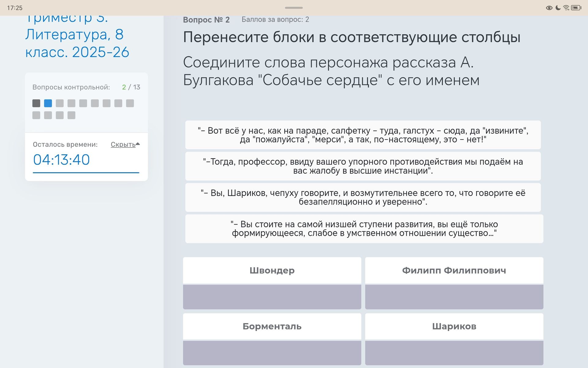Tap the clock showing 17:25
Viewport: 588px width, 368px height.
pos(15,8)
